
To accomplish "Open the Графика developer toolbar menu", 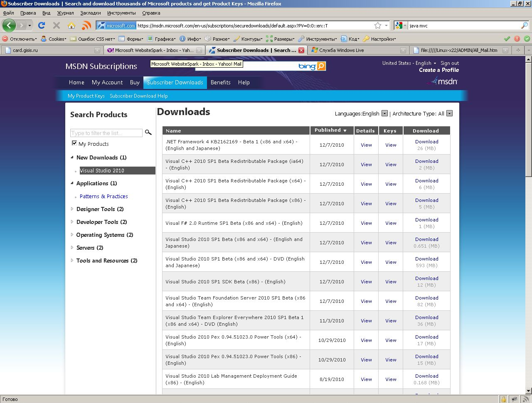I will coord(161,39).
